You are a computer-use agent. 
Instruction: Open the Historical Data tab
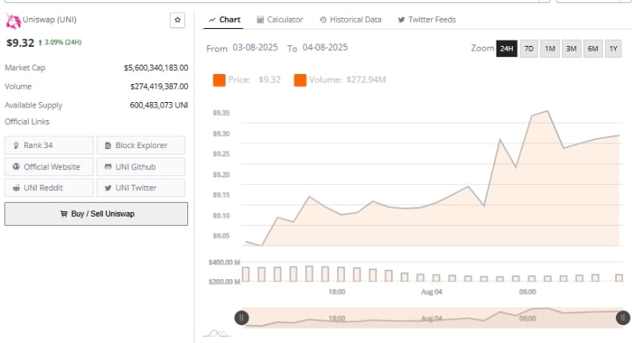[x=350, y=19]
